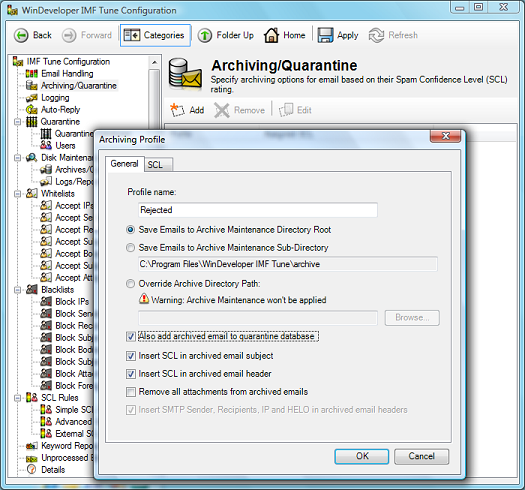Image resolution: width=525 pixels, height=490 pixels.
Task: Toggle Also add archived email to quarantine database
Action: (x=131, y=336)
